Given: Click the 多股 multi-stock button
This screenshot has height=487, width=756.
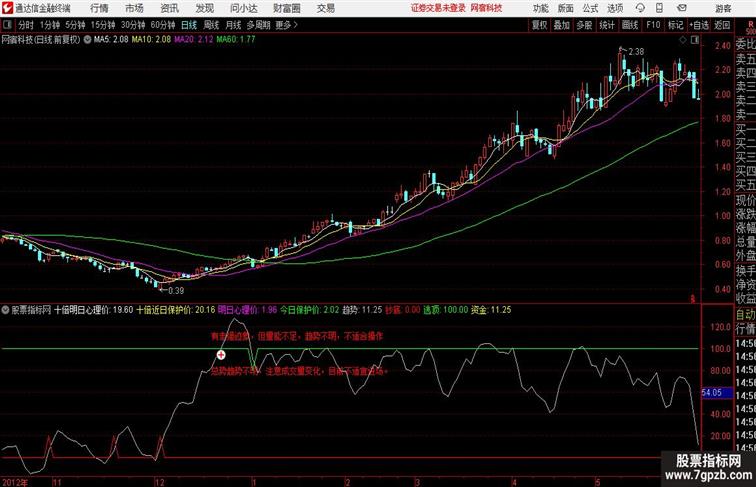Looking at the screenshot, I should tap(584, 25).
